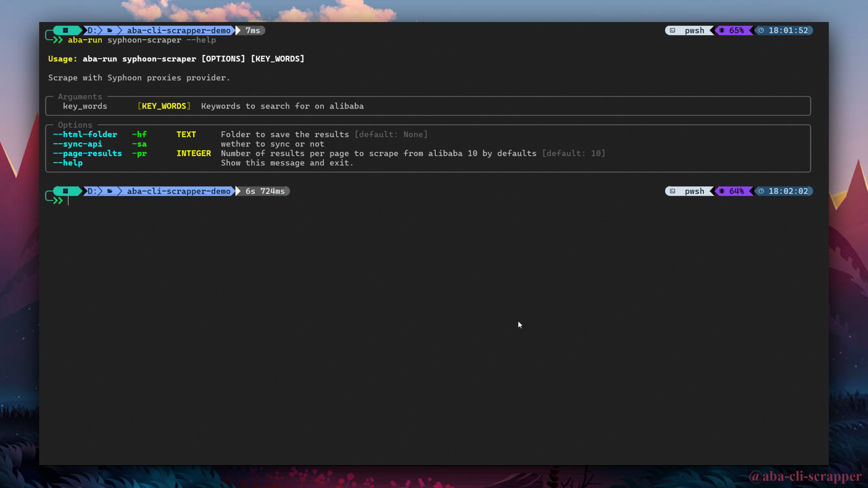
Task: Click the clock icon next to 18:02:02
Action: click(x=761, y=191)
